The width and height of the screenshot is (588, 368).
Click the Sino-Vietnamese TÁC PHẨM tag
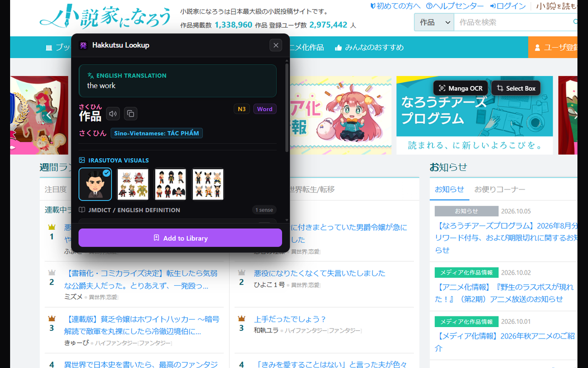tap(157, 133)
